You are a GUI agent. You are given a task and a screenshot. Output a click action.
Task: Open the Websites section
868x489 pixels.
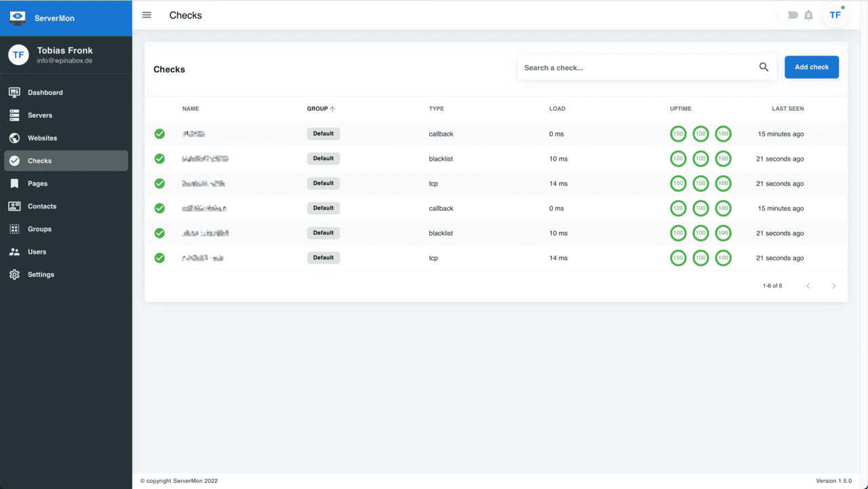click(x=41, y=138)
